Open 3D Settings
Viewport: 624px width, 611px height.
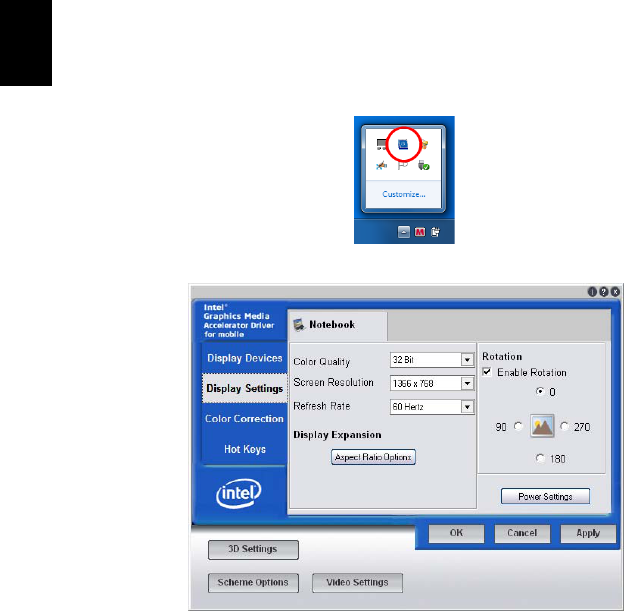coord(253,549)
